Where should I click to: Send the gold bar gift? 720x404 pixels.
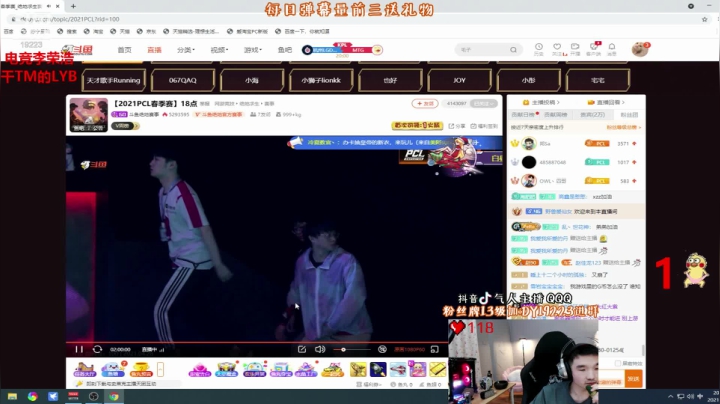(x=438, y=369)
